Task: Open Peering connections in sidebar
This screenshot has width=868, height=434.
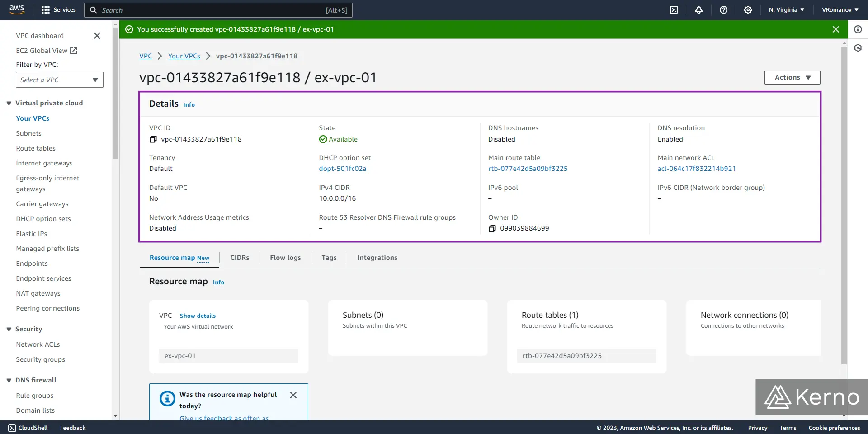Action: [47, 308]
